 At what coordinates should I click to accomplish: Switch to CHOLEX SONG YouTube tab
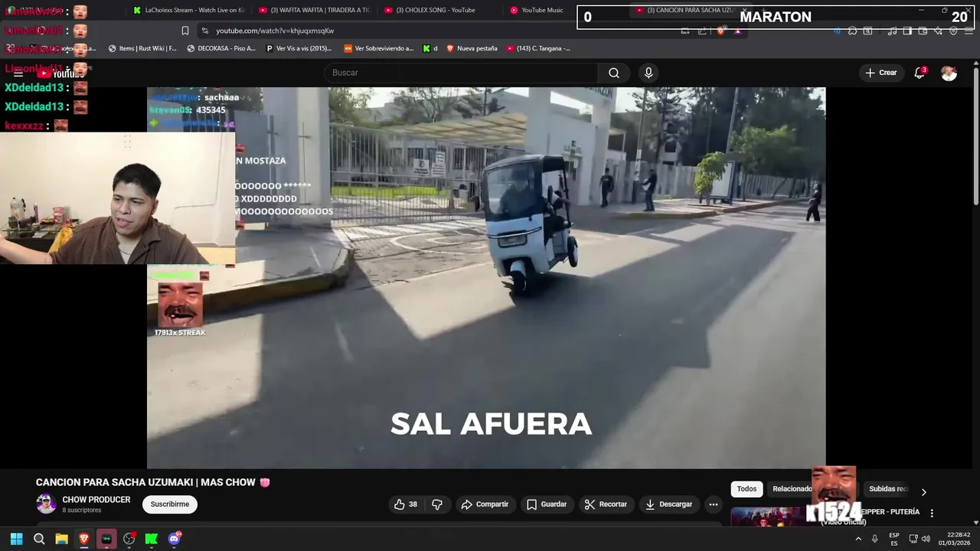(x=439, y=10)
